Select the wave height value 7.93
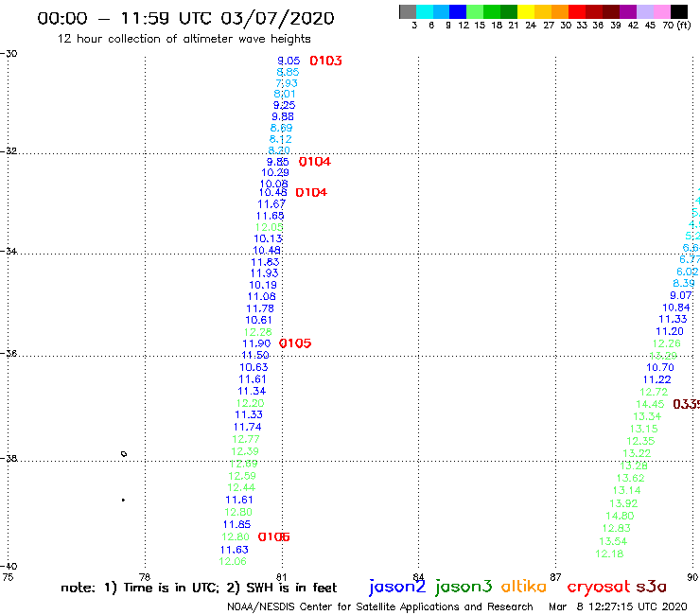The image size is (700, 615). point(287,83)
